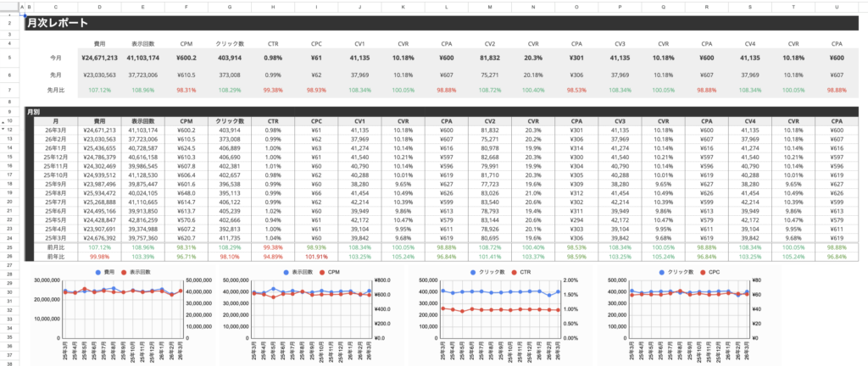Select the 月別 section header cell
The width and height of the screenshot is (868, 366).
34,111
